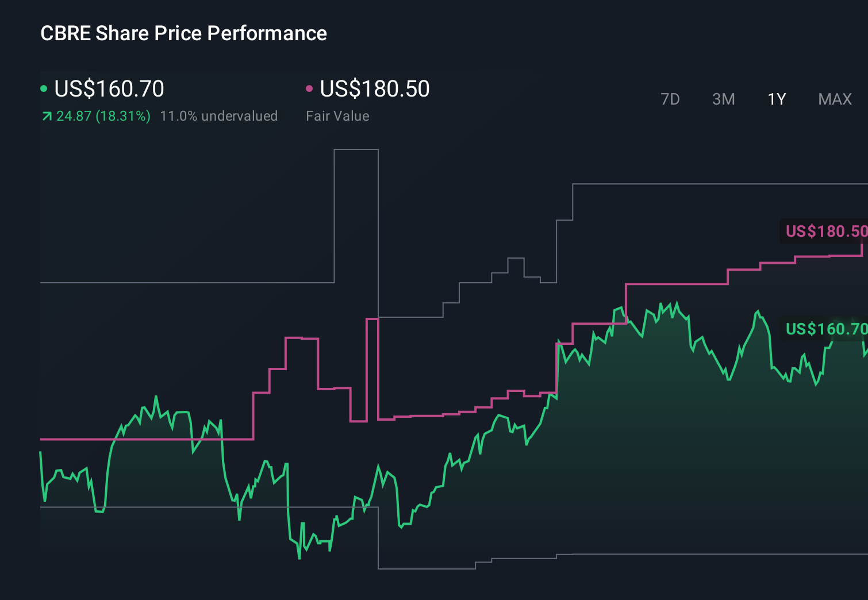Click the CBRE Share Price Performance title
The height and width of the screenshot is (600, 868).
click(x=183, y=33)
